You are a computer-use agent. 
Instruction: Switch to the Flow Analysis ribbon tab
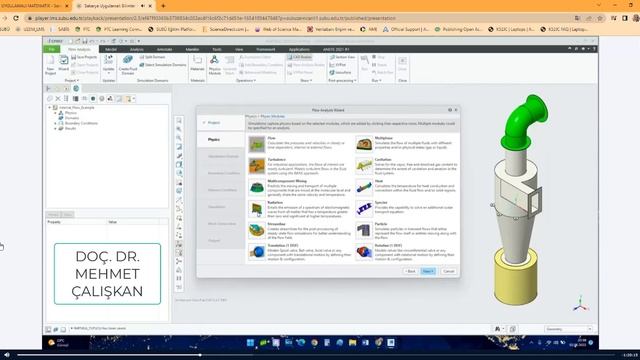[x=79, y=49]
